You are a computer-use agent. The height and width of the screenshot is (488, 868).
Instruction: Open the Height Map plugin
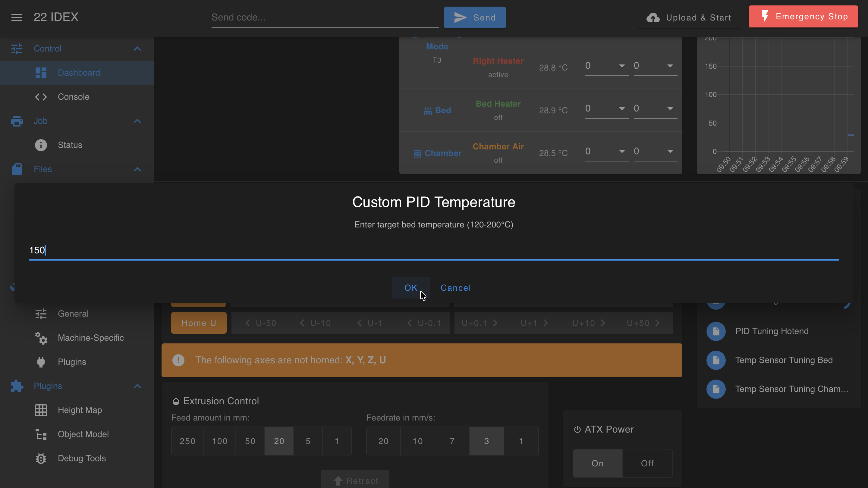pos(77,410)
